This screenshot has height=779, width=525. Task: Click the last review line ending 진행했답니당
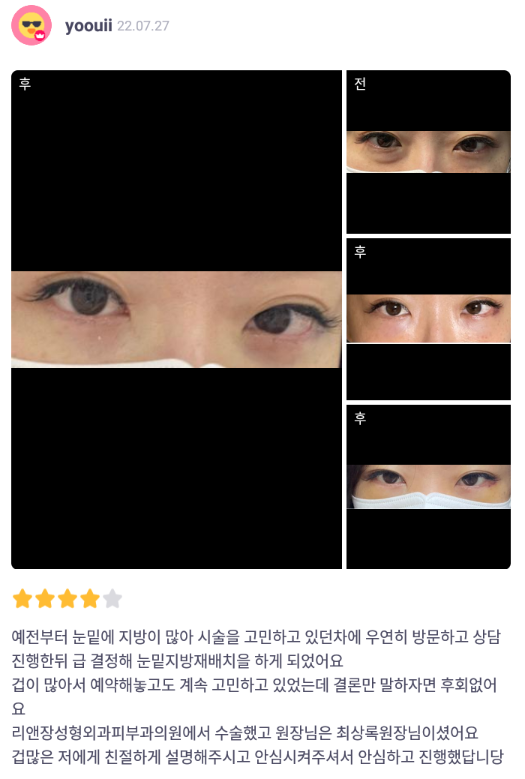click(258, 757)
